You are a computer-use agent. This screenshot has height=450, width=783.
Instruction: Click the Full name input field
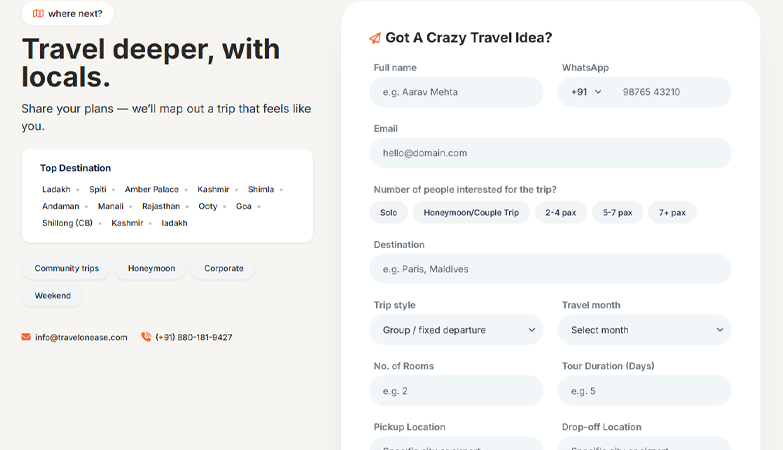(x=456, y=92)
